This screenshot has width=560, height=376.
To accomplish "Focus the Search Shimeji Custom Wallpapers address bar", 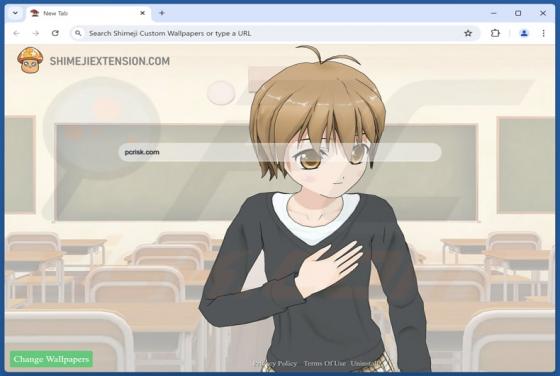I will (275, 33).
